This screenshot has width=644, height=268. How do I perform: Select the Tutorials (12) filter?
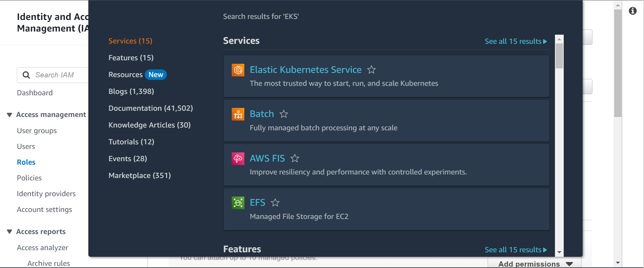click(131, 142)
